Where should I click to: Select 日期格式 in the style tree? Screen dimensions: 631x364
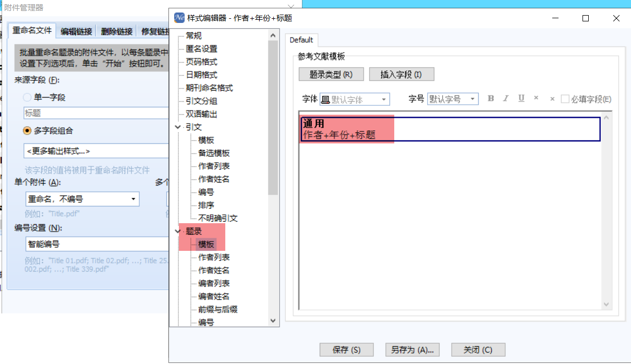coord(201,75)
